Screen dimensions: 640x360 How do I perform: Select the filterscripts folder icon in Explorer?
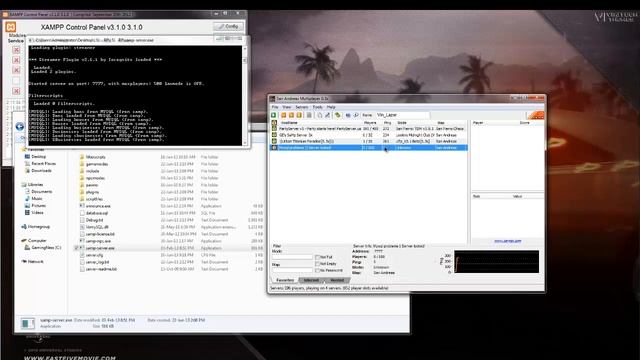click(82, 157)
